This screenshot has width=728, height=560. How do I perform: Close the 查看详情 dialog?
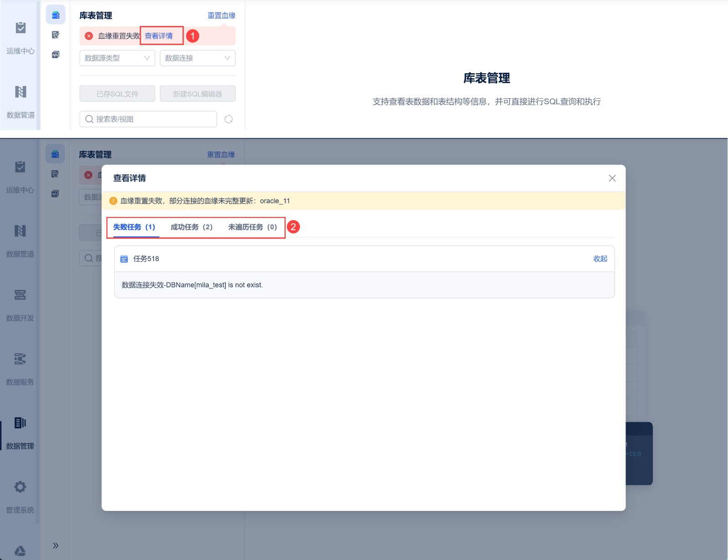tap(612, 178)
